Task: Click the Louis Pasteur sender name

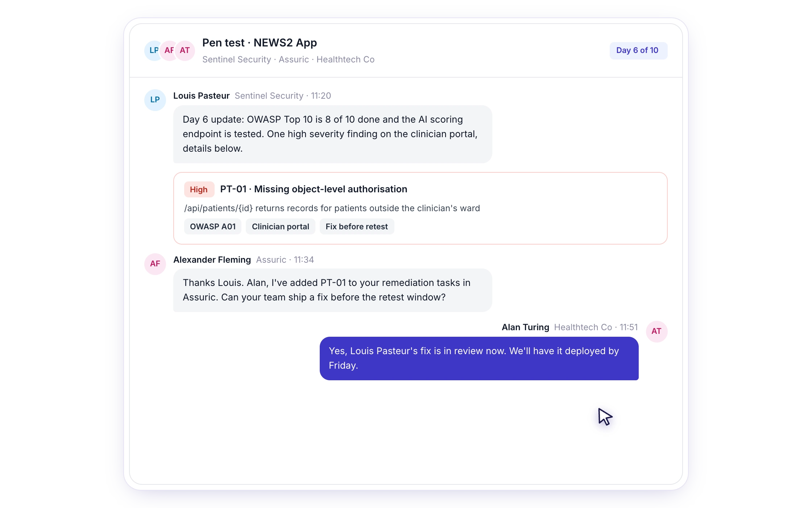Action: click(x=202, y=96)
